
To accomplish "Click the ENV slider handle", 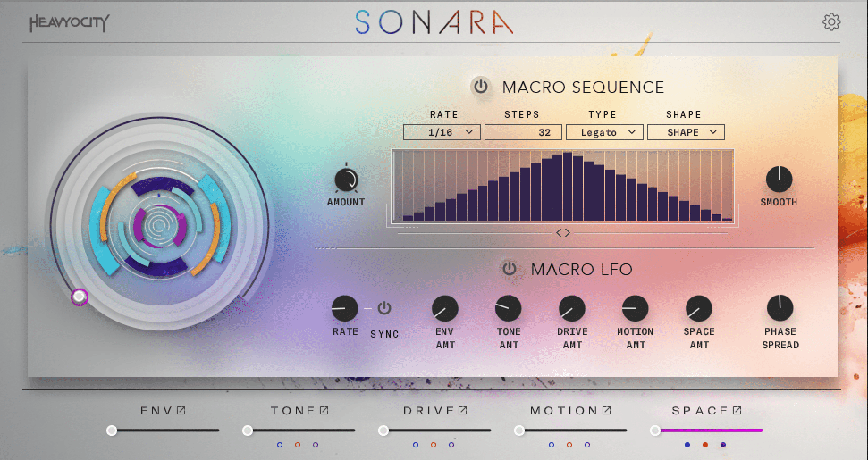I will point(112,431).
